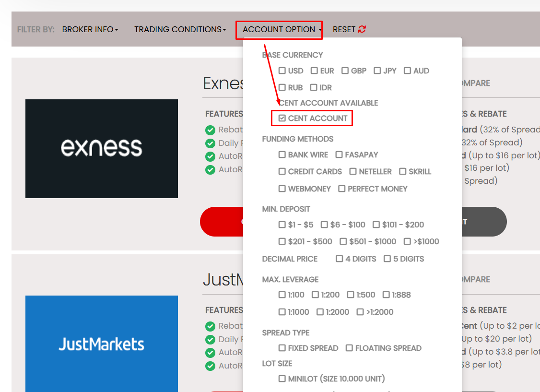Check the IDR base currency box

click(x=313, y=87)
